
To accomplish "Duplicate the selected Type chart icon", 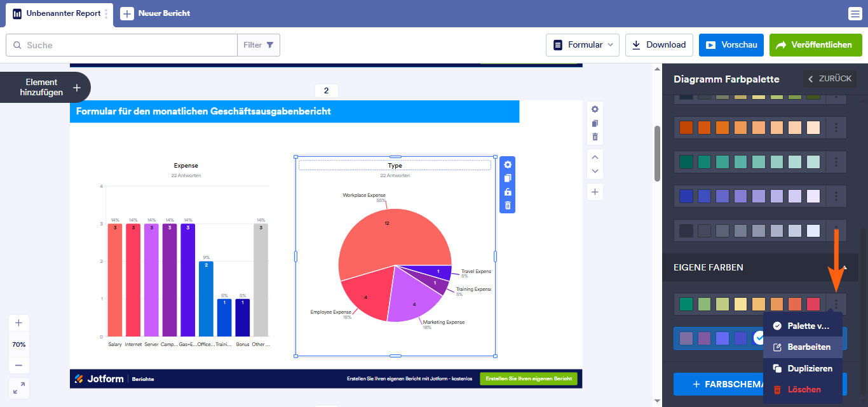I will (x=507, y=178).
